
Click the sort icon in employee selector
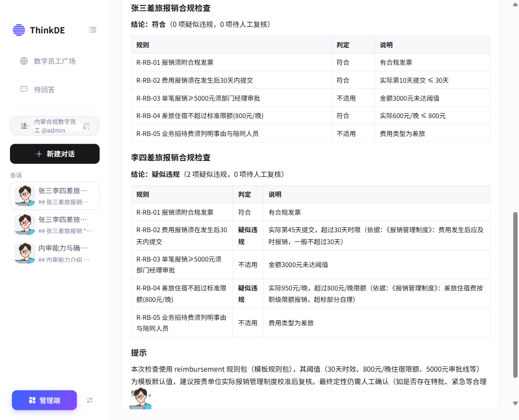point(86,126)
